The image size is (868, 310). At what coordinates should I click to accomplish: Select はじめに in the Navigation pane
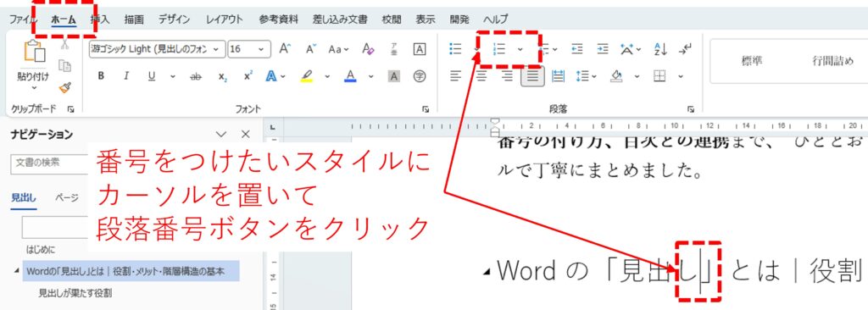coord(41,250)
